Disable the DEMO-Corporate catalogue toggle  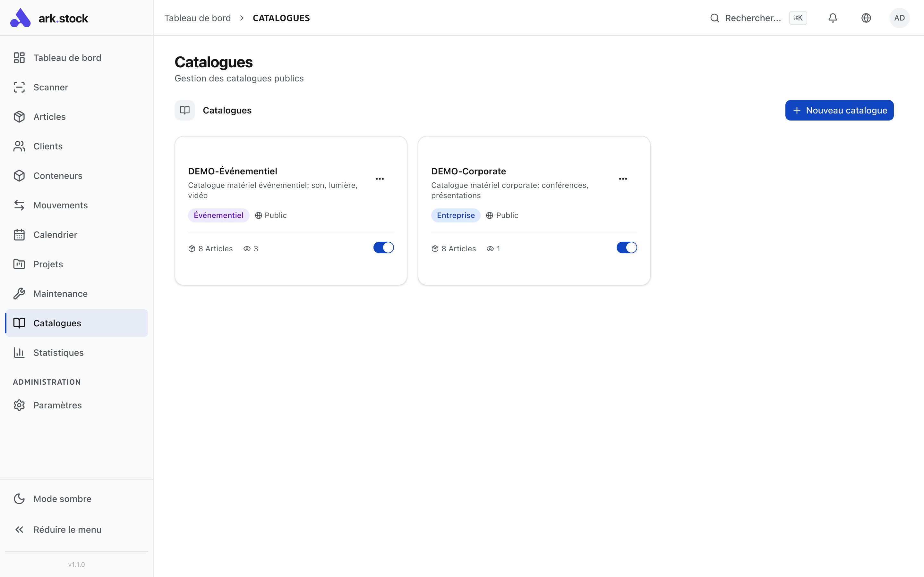pos(626,247)
